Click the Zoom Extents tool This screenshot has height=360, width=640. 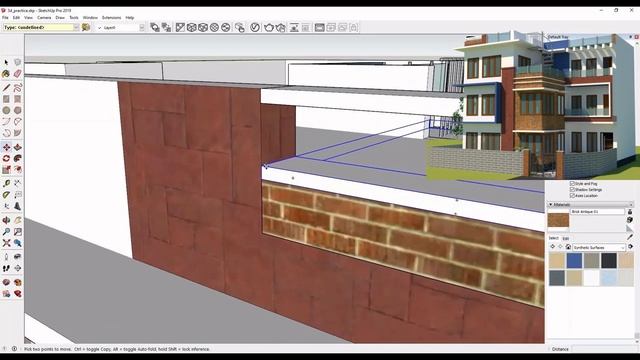click(6, 243)
